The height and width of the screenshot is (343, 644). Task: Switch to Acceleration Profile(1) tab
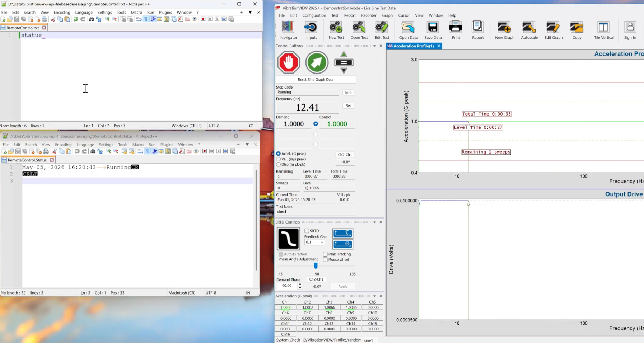414,46
